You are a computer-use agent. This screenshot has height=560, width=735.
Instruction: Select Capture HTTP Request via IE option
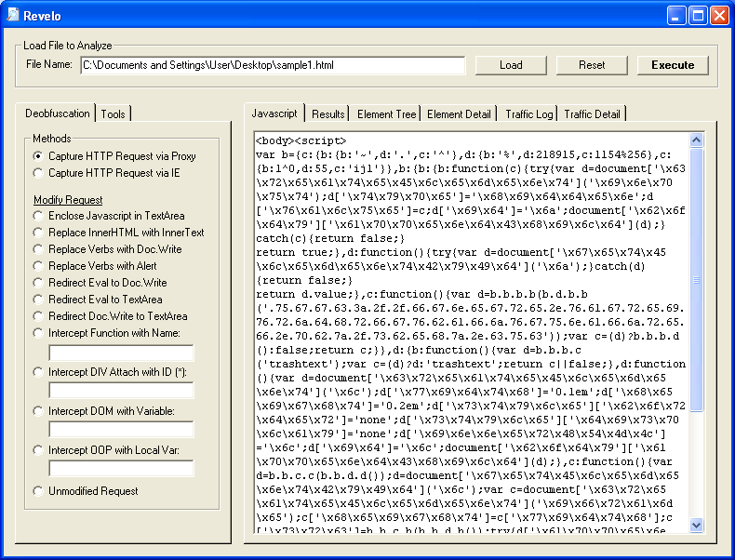(x=38, y=173)
